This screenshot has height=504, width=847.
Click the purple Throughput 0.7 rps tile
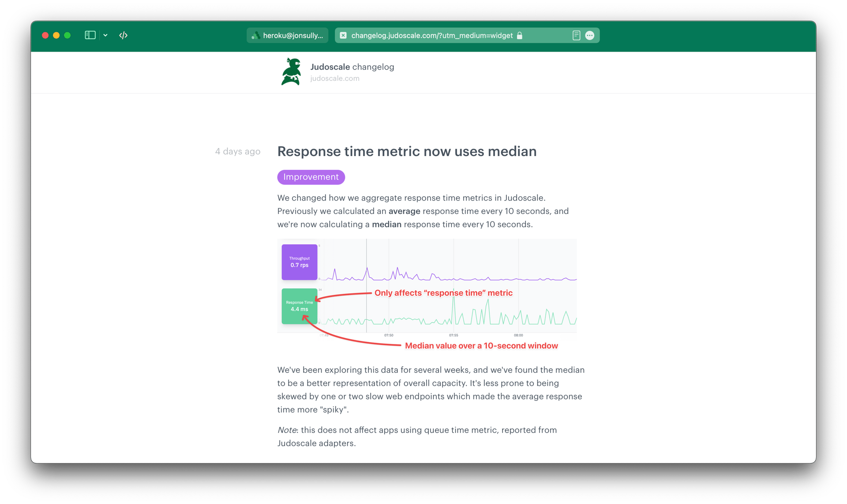coord(299,262)
